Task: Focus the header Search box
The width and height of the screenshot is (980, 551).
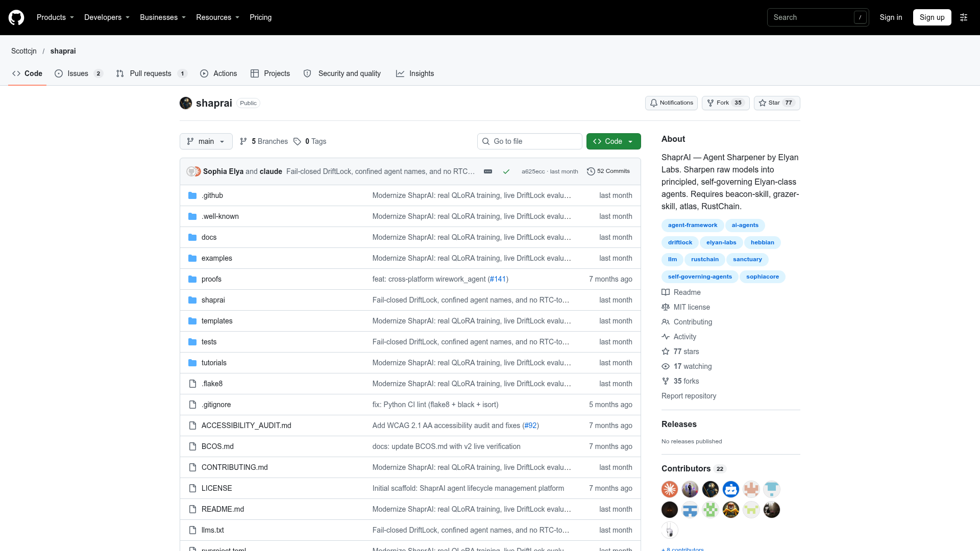Action: click(x=818, y=17)
